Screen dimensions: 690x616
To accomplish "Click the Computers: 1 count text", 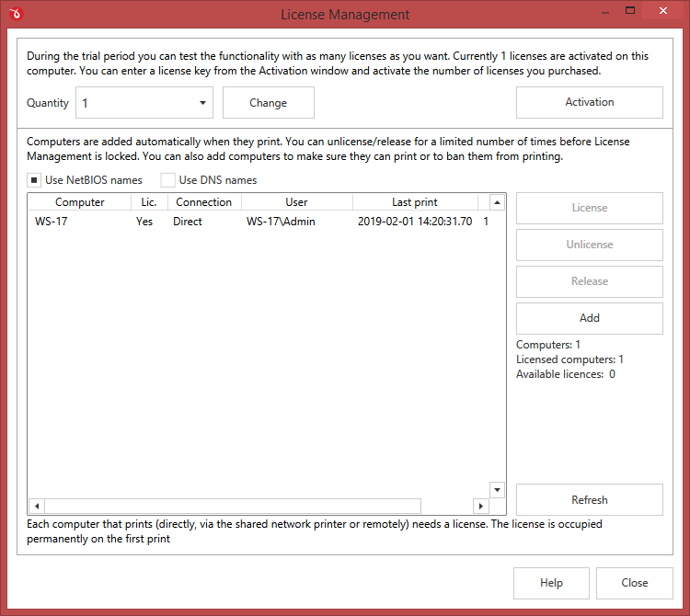I will pyautogui.click(x=548, y=345).
